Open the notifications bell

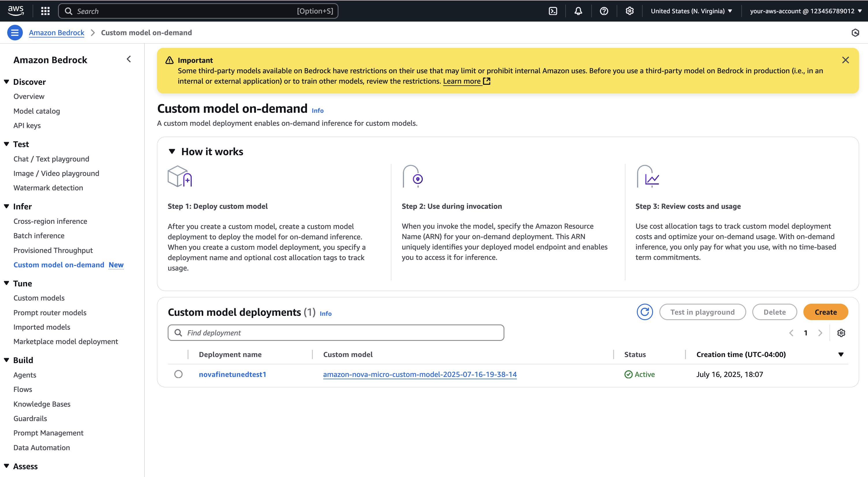pyautogui.click(x=578, y=11)
